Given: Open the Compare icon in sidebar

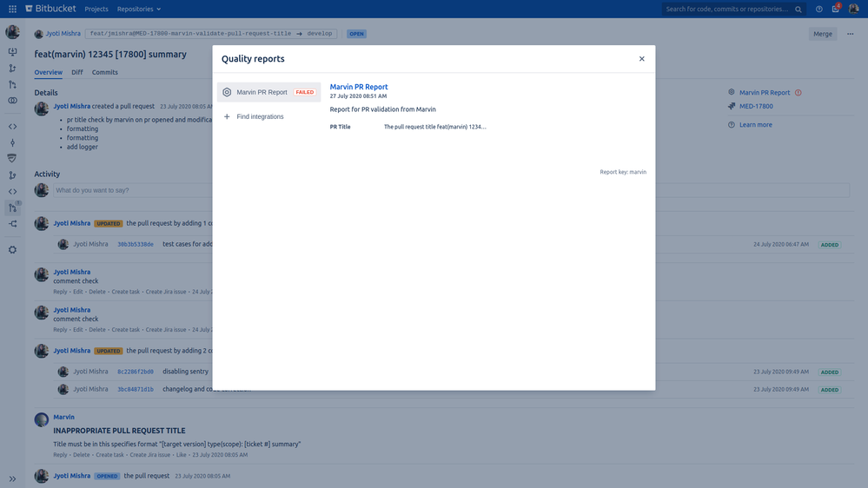Looking at the screenshot, I should [x=12, y=101].
